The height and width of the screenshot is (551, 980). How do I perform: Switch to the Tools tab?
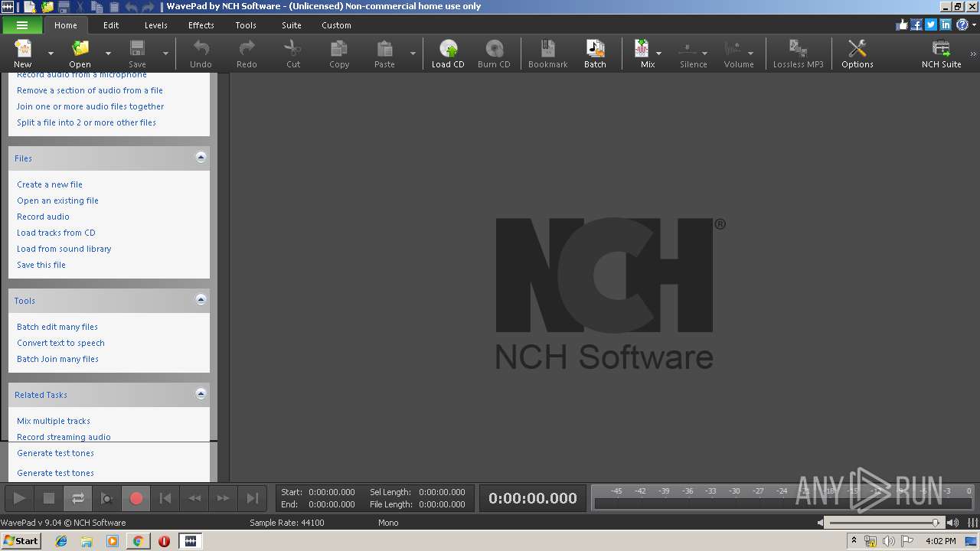tap(246, 25)
